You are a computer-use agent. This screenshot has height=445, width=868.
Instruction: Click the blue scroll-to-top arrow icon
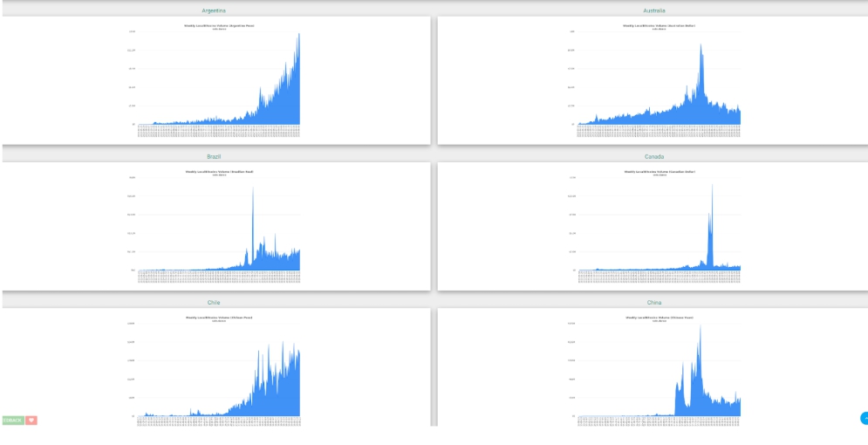(x=865, y=419)
